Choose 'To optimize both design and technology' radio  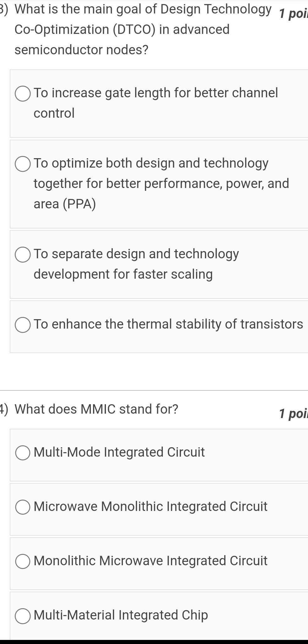coord(23,164)
